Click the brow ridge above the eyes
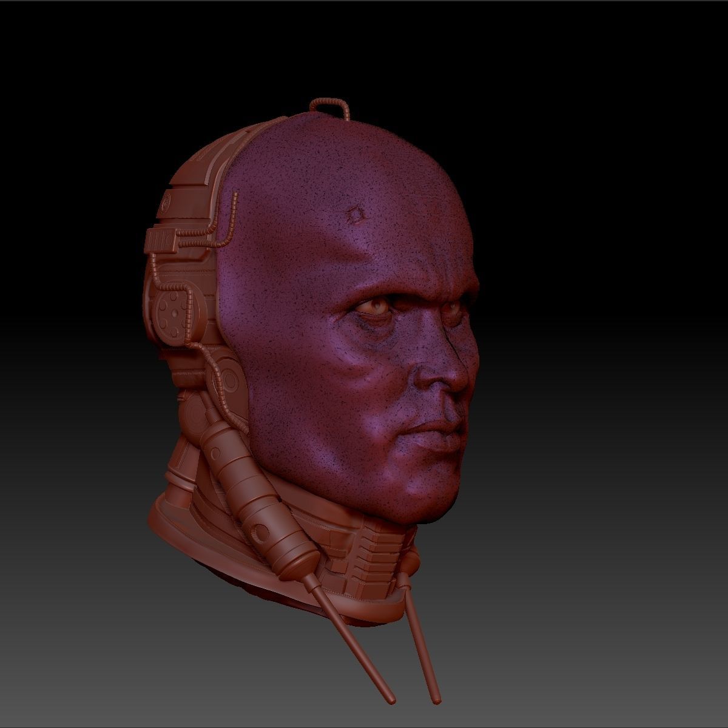This screenshot has height=728, width=728. [400, 285]
